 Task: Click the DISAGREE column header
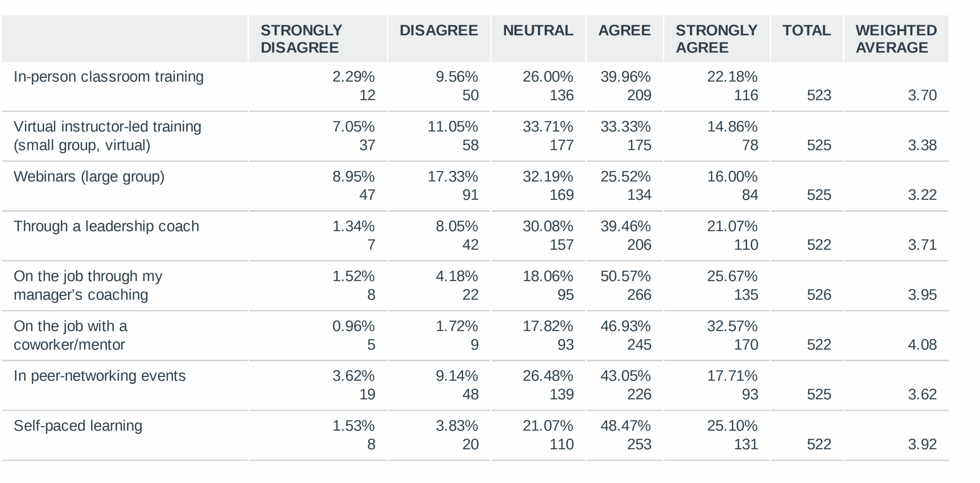439,30
